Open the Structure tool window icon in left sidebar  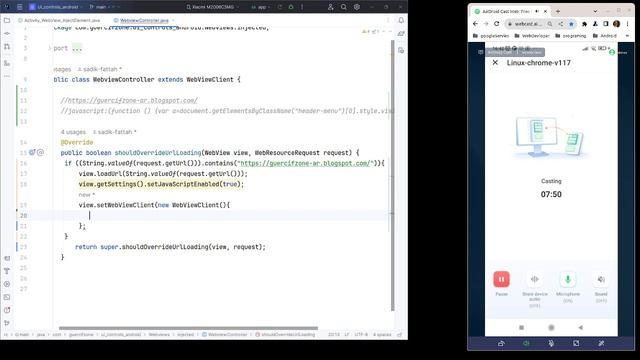pos(7,63)
